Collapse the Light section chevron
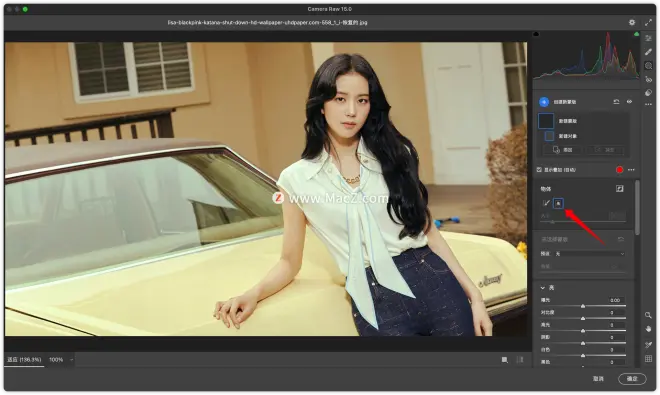The width and height of the screenshot is (660, 395). click(543, 288)
